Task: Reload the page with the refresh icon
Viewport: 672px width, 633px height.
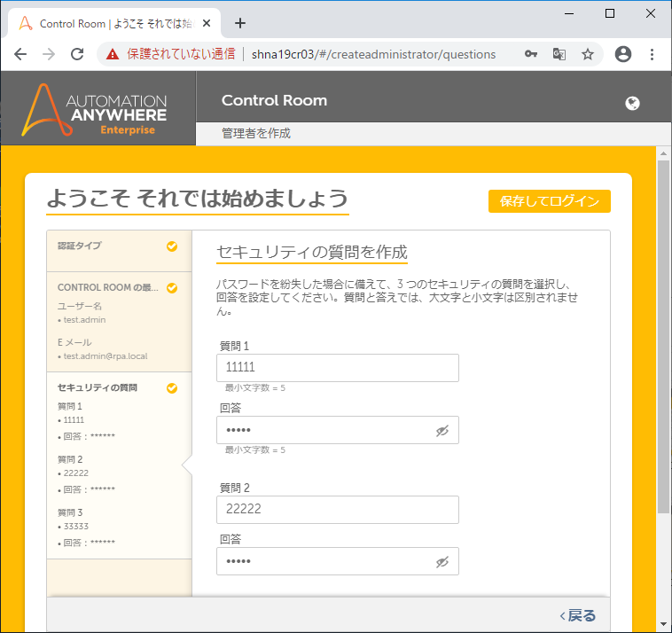Action: pos(77,54)
